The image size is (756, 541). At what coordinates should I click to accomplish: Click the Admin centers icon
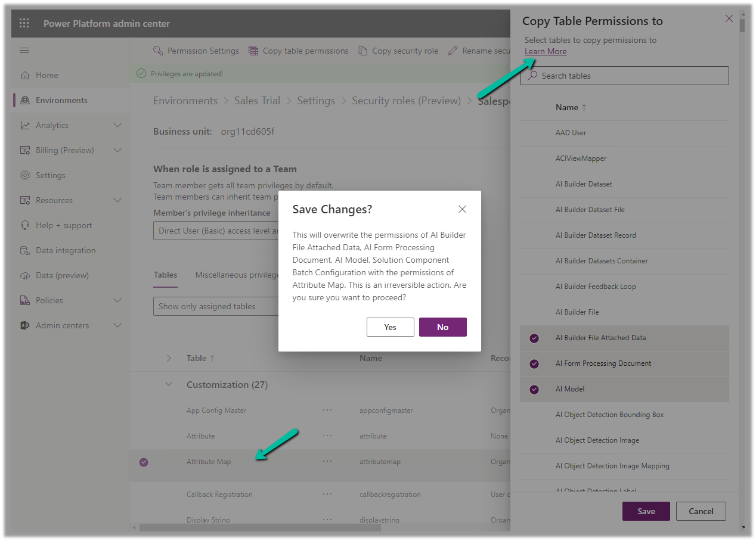pos(25,325)
